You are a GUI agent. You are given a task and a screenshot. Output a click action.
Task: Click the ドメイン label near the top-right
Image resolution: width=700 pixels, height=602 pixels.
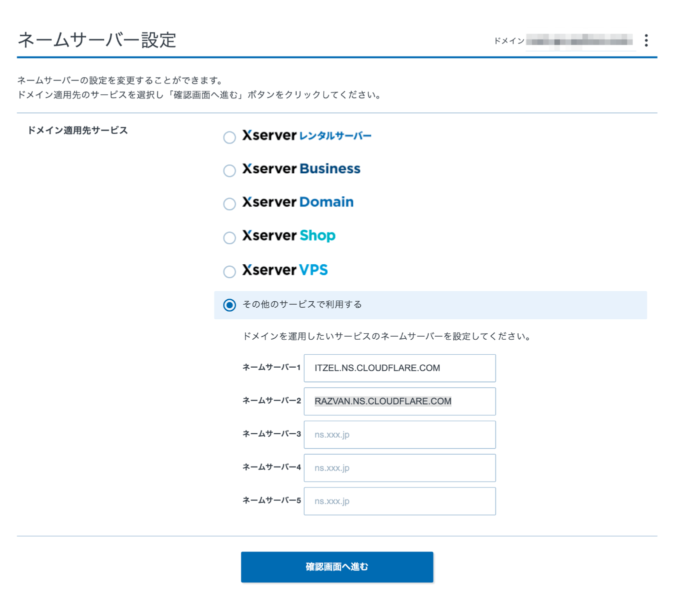tap(509, 41)
